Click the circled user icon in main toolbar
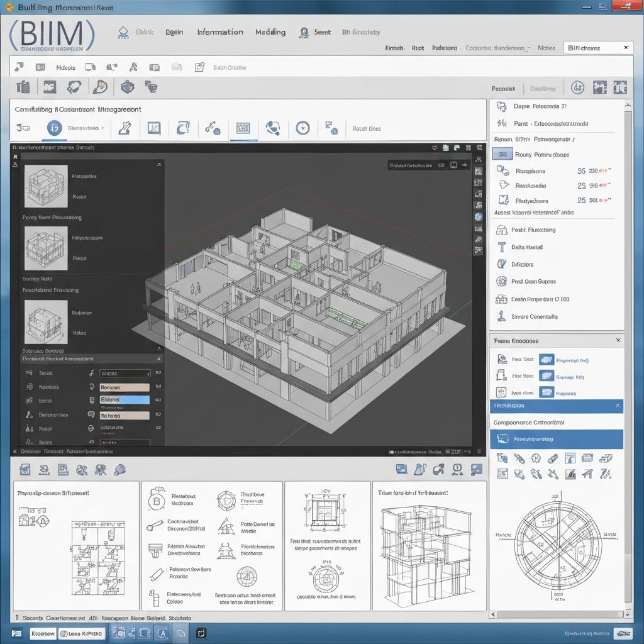644x644 pixels. click(577, 88)
